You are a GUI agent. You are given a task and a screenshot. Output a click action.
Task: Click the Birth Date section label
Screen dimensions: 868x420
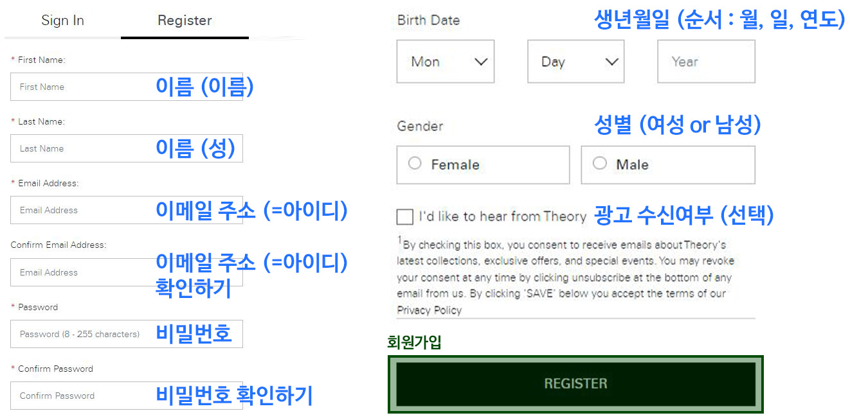point(428,20)
